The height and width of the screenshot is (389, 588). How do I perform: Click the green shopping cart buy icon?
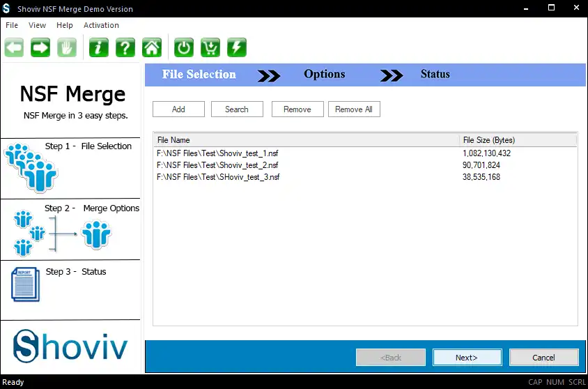(210, 47)
